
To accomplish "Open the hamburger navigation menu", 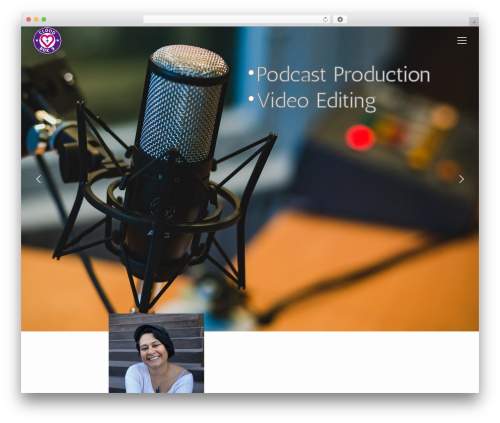I will pyautogui.click(x=462, y=41).
